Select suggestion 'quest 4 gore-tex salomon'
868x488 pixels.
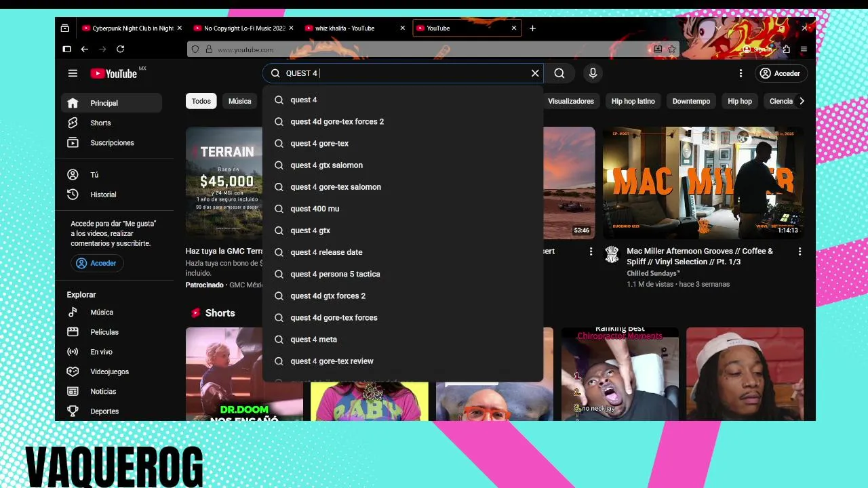point(403,186)
